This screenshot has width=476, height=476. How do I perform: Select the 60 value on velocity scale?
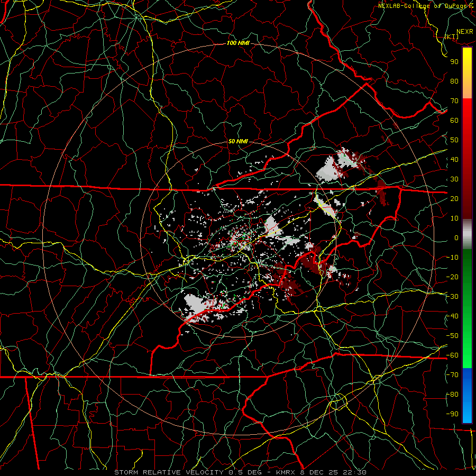(454, 120)
